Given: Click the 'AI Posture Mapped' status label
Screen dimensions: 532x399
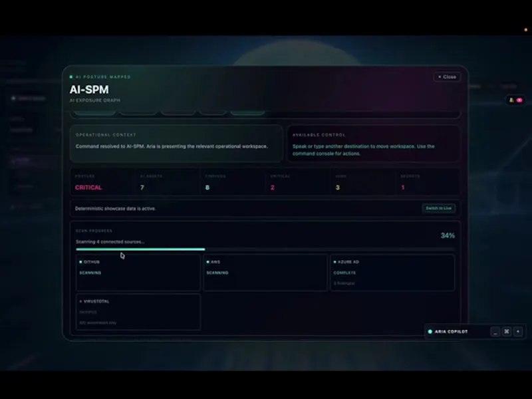Looking at the screenshot, I should coord(103,77).
